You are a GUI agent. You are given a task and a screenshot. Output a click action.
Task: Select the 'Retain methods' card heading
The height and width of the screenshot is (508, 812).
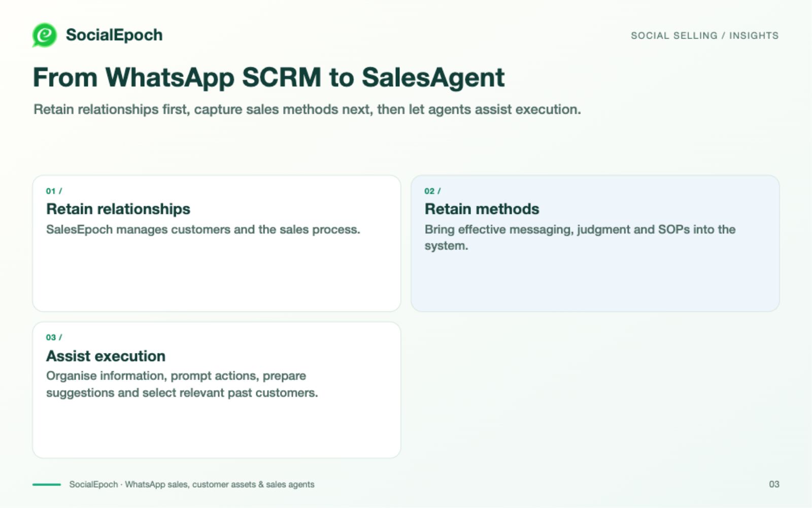(x=482, y=209)
